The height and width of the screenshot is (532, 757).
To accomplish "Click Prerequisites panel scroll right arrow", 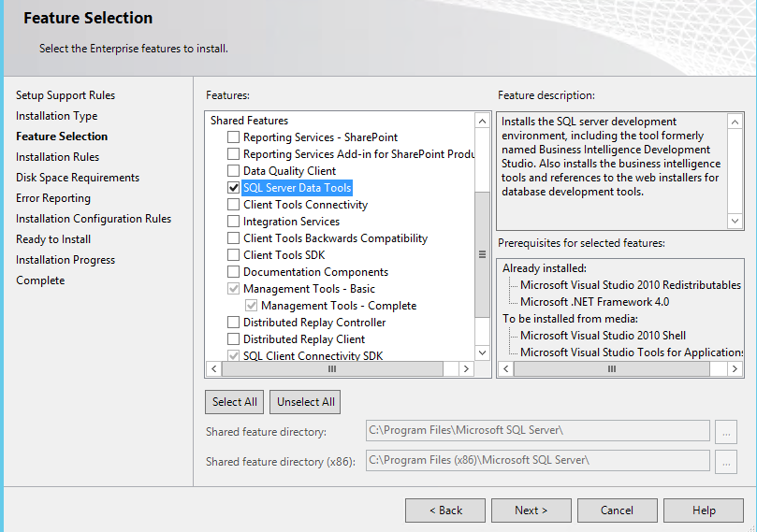I will point(735,369).
